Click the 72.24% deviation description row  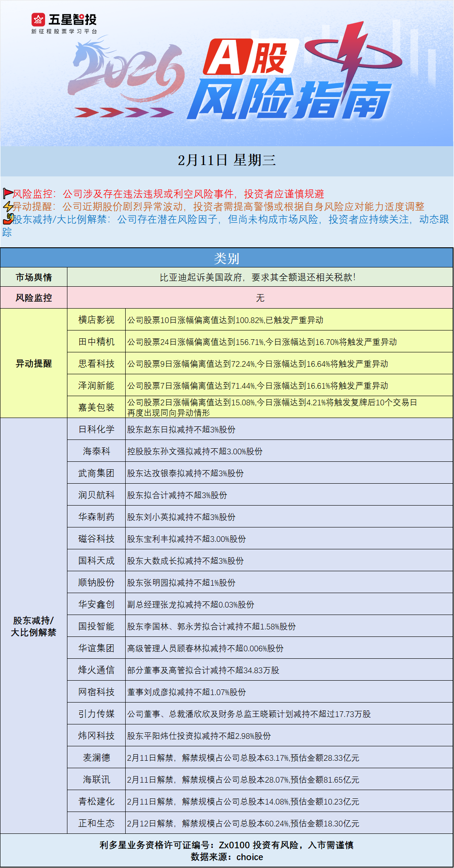tap(257, 364)
